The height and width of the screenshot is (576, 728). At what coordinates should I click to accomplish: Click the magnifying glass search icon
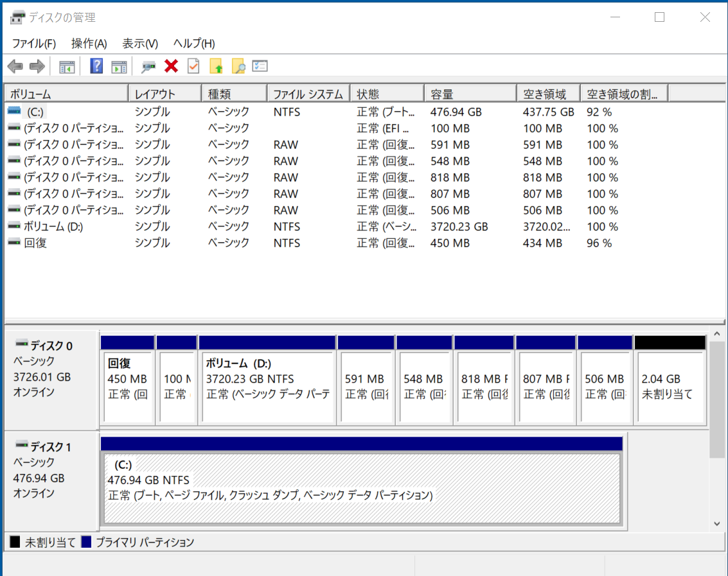click(x=238, y=66)
